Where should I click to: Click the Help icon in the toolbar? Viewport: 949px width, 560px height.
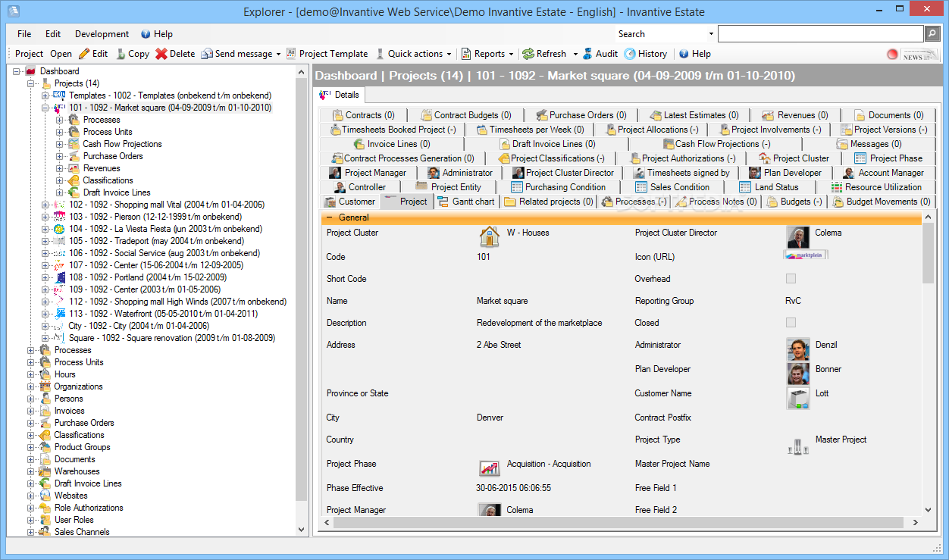tap(684, 54)
